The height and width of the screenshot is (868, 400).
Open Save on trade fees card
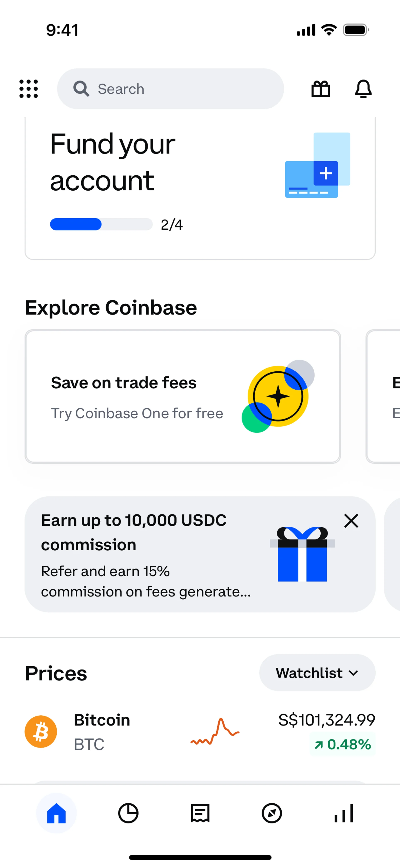(182, 396)
